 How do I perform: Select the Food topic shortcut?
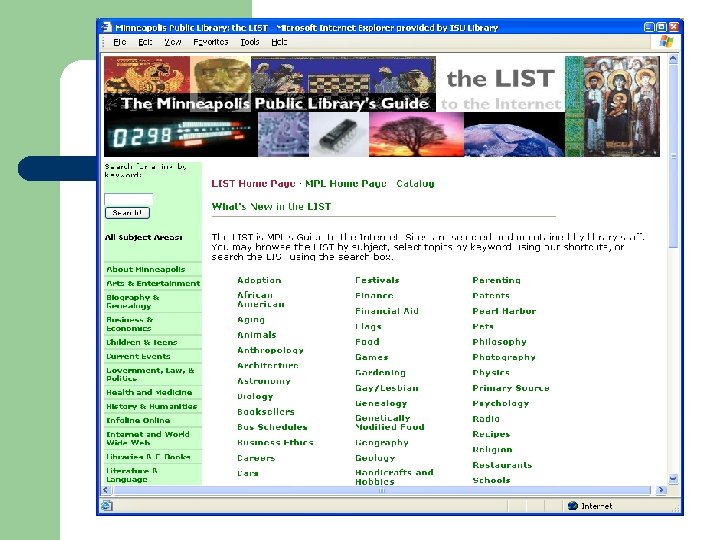(367, 342)
